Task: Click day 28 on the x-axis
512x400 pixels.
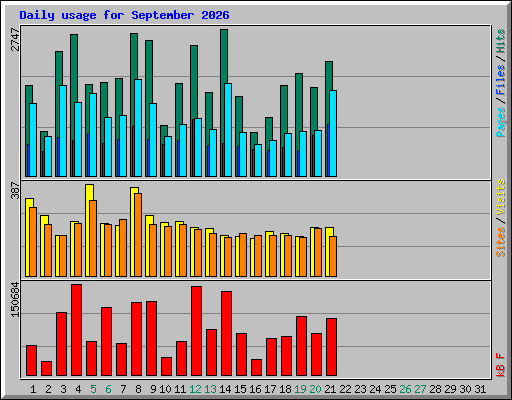Action: coord(435,389)
